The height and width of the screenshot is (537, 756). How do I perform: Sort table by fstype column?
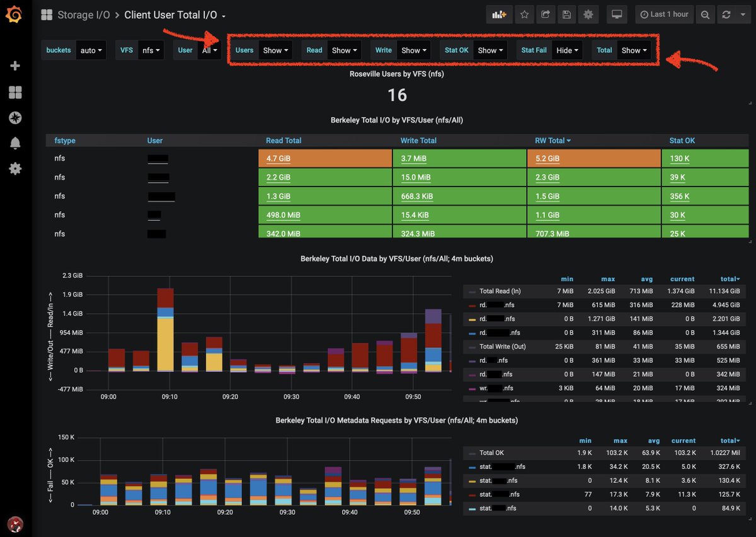pyautogui.click(x=65, y=141)
